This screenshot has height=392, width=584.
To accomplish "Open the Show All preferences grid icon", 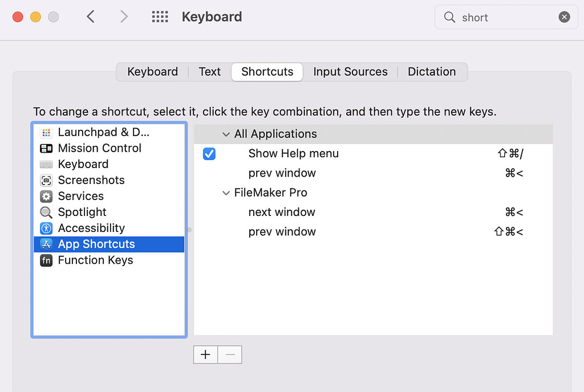I will 160,17.
